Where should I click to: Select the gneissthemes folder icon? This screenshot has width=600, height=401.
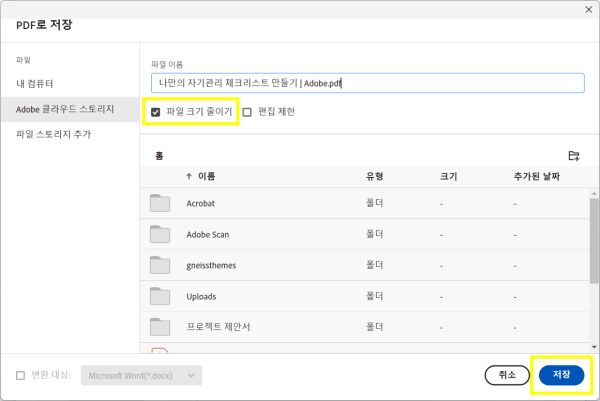pos(160,265)
